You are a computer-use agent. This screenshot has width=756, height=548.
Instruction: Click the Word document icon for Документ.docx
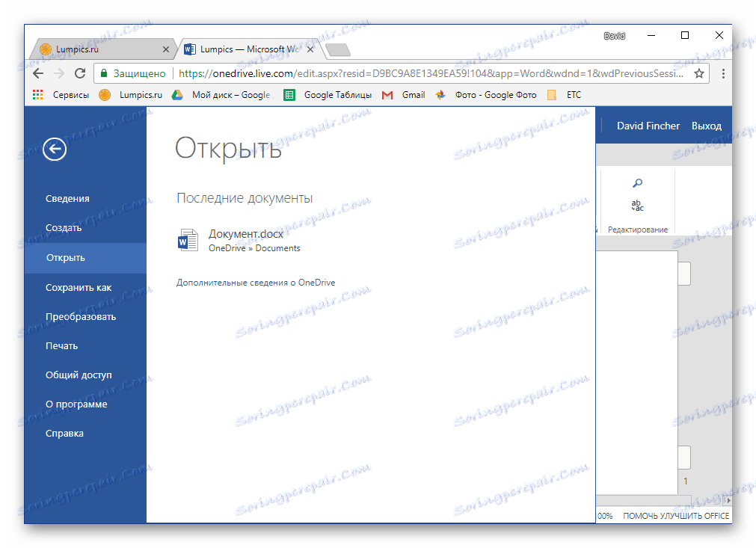point(188,240)
